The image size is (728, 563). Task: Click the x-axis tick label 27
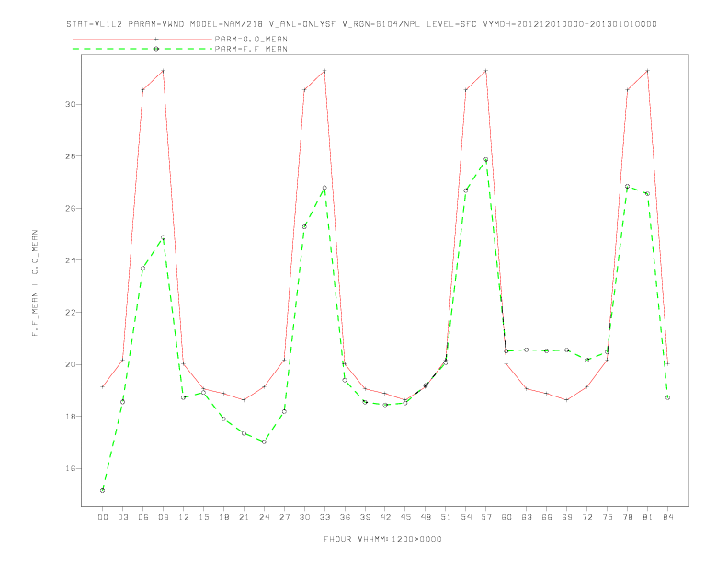284,517
